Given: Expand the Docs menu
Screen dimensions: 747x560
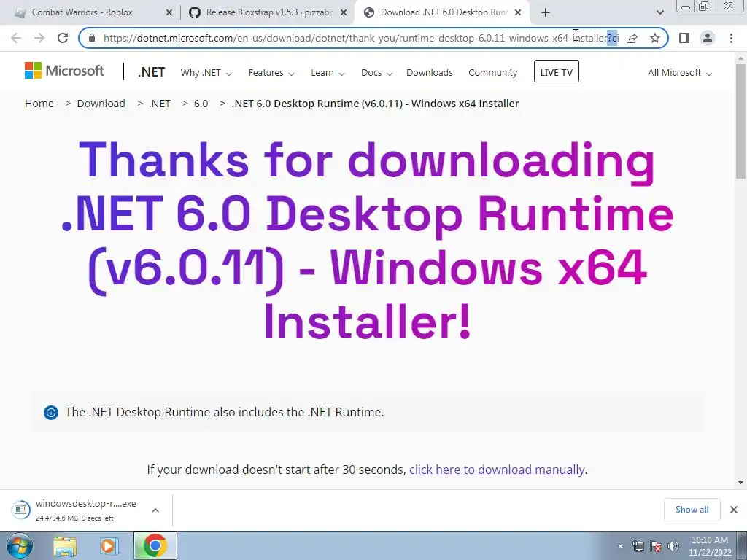Looking at the screenshot, I should click(x=376, y=73).
